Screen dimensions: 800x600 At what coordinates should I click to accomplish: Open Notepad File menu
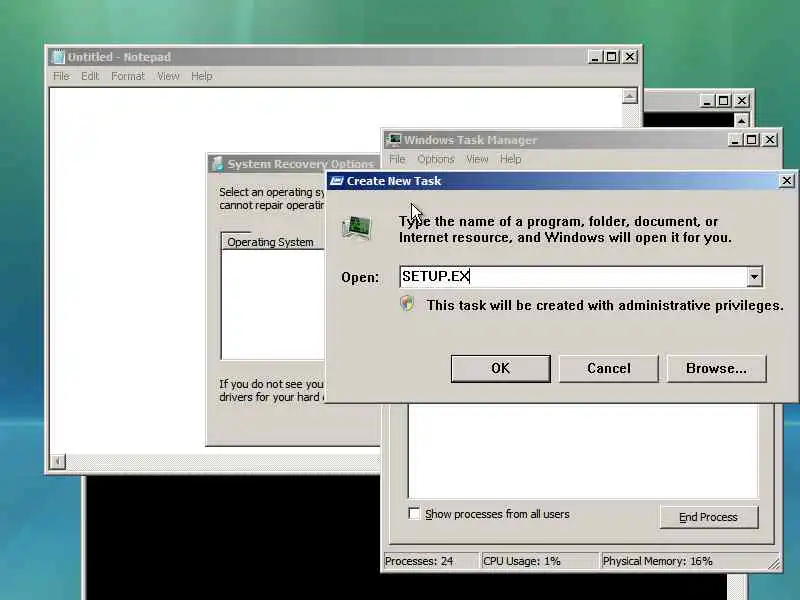coord(61,76)
